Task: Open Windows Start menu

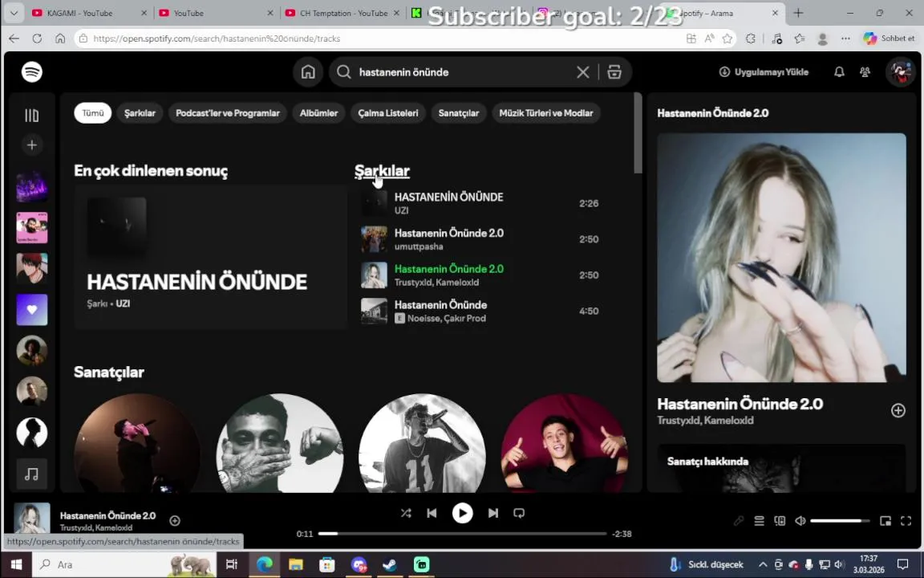Action: click(16, 564)
